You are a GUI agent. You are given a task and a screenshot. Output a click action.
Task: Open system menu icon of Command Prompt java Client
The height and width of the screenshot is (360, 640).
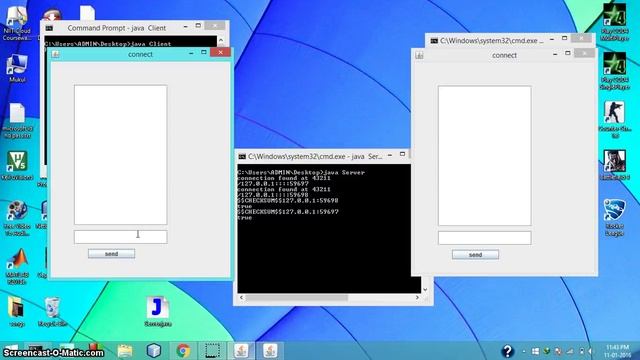tap(49, 28)
